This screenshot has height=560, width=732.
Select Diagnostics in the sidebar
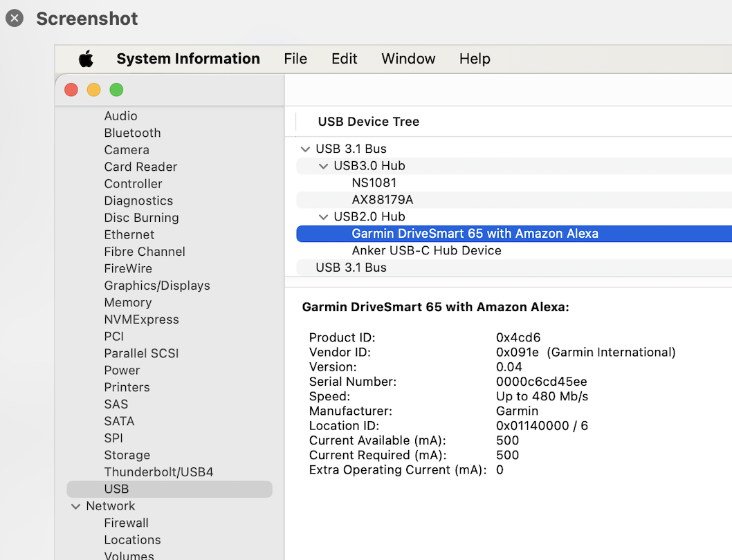coord(138,200)
